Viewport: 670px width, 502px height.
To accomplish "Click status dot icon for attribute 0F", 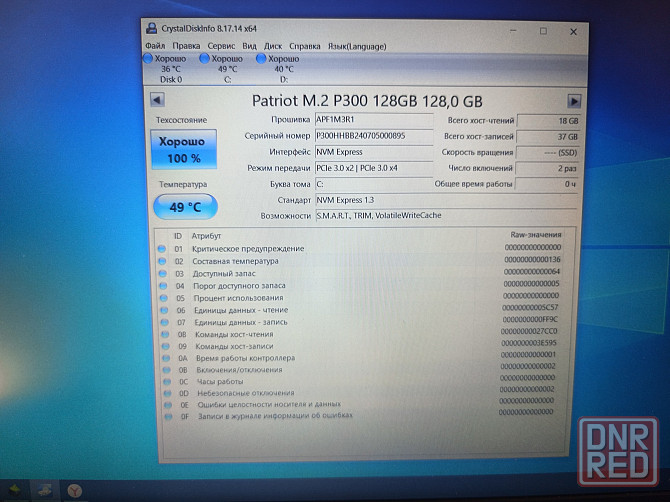I will point(168,416).
